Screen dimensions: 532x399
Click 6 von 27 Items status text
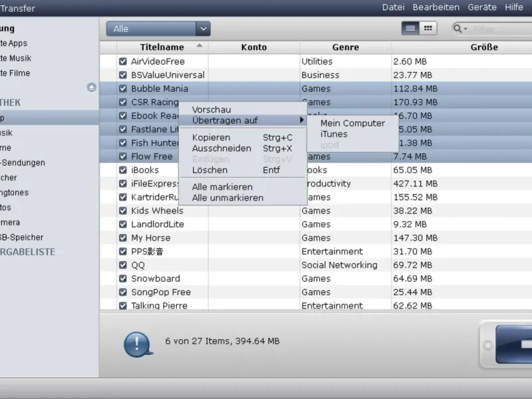click(222, 341)
